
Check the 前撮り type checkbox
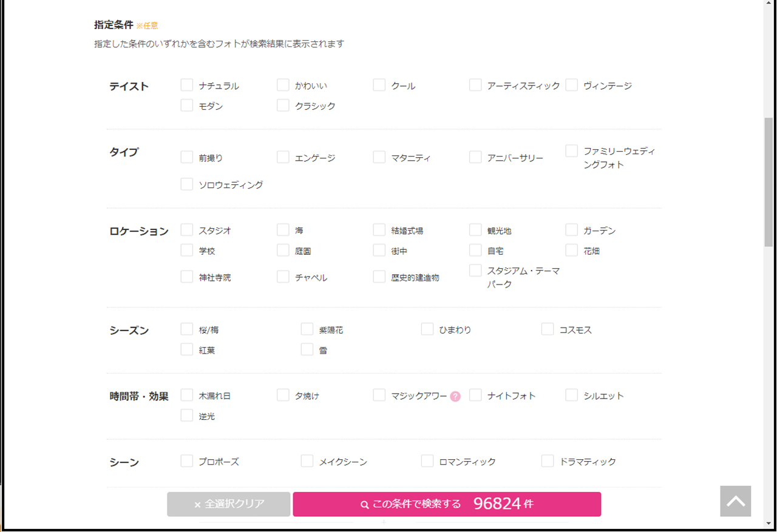point(187,157)
